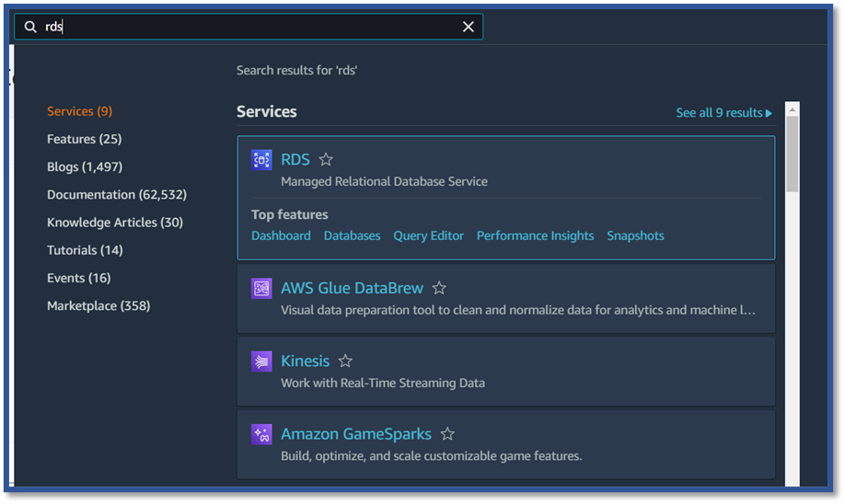845x504 pixels.
Task: Open the RDS Databases feature
Action: (352, 235)
